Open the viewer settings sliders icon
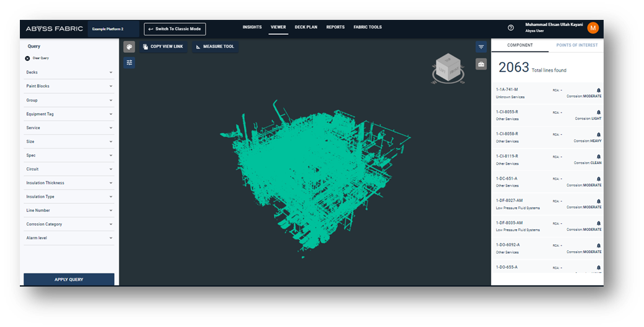Screen dimensions: 644x327 [129, 62]
